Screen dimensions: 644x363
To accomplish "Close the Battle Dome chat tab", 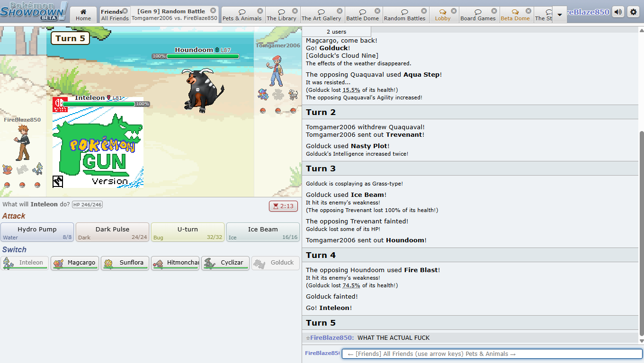I will point(377,10).
